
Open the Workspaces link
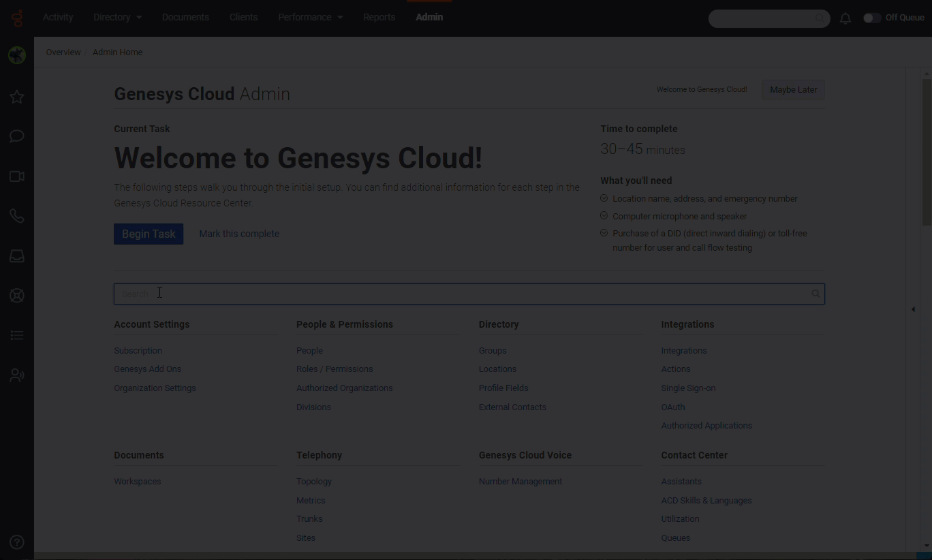(138, 482)
